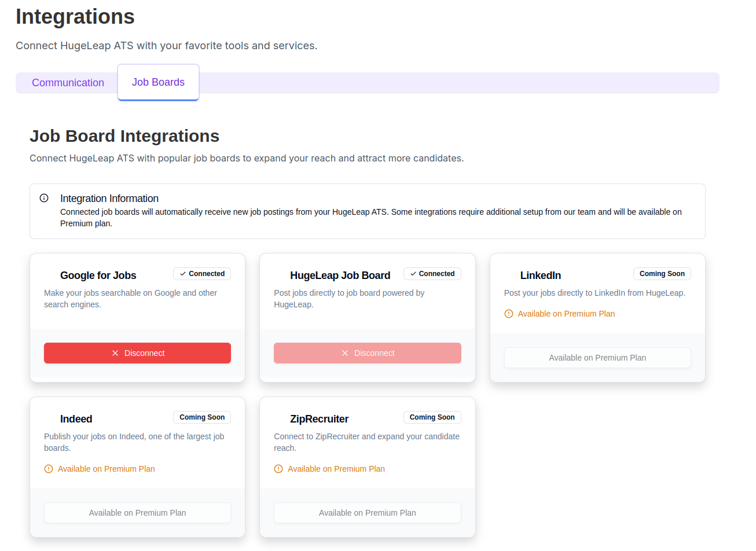Click the warning icon next to Indeed Premium Plan notice
The width and height of the screenshot is (756, 551).
pyautogui.click(x=49, y=469)
